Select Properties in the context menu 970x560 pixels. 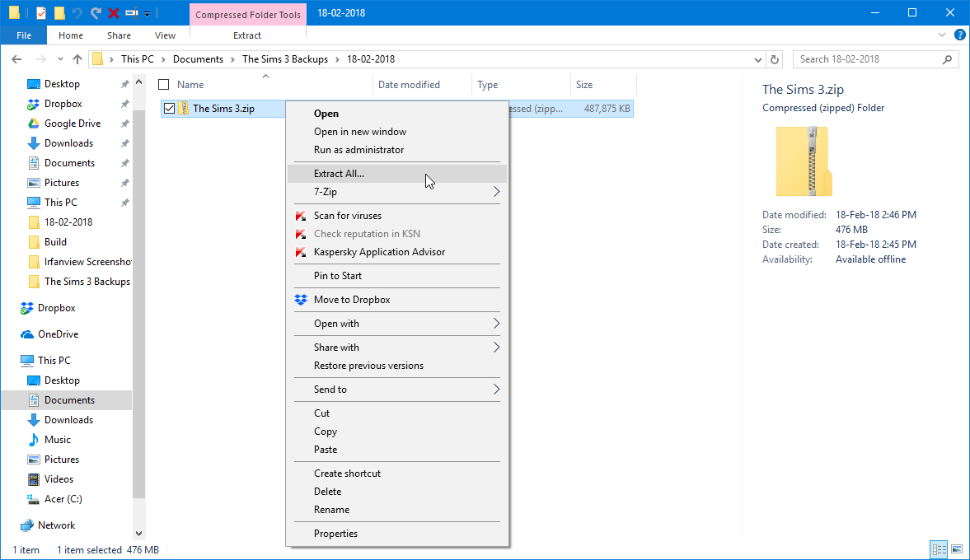335,534
